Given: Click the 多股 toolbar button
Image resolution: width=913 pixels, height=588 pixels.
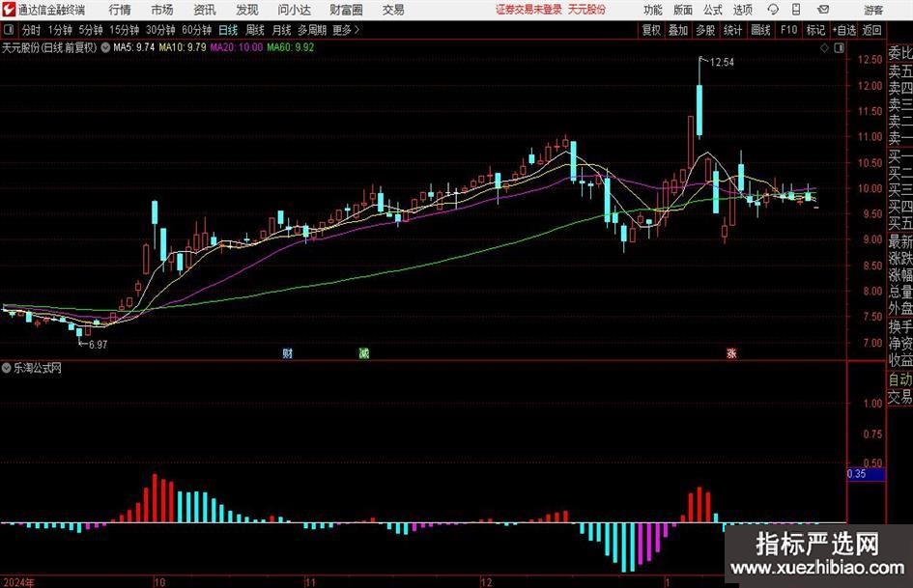Looking at the screenshot, I should pyautogui.click(x=705, y=30).
